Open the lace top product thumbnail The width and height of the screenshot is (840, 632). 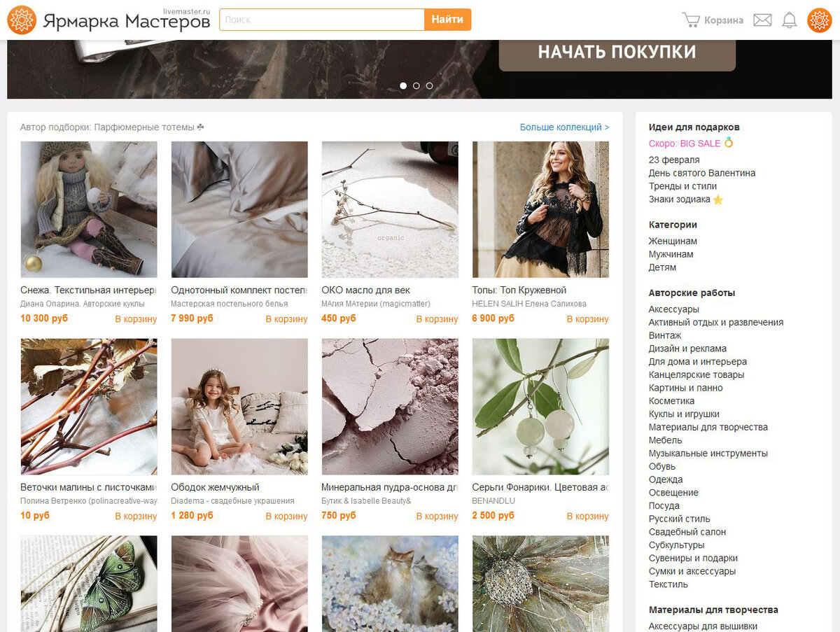[540, 209]
